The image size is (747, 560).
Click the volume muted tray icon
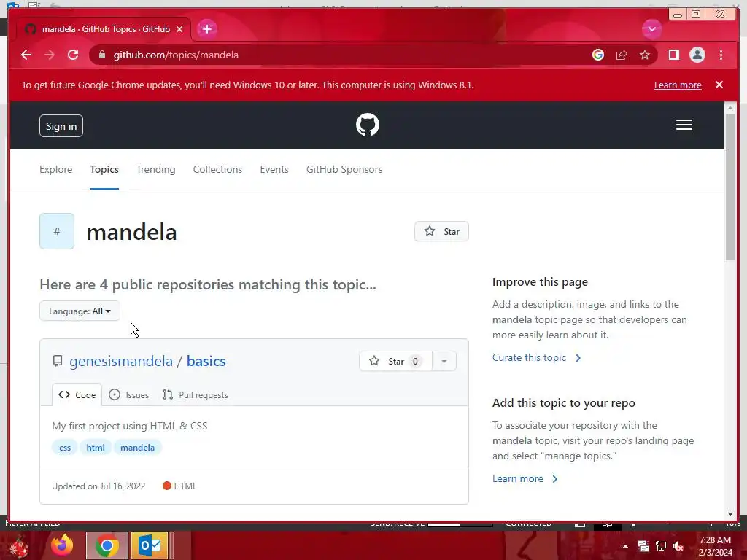point(678,546)
